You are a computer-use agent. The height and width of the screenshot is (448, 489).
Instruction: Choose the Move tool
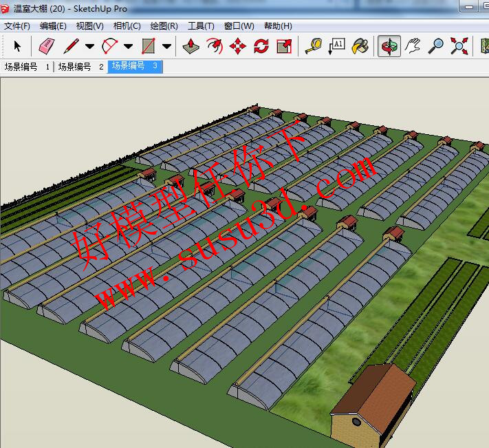[238, 46]
